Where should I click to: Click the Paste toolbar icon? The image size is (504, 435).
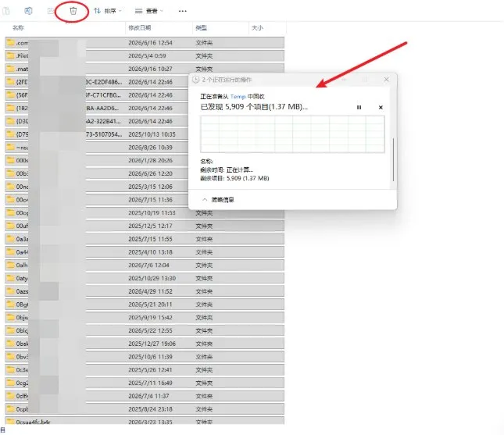[6, 11]
